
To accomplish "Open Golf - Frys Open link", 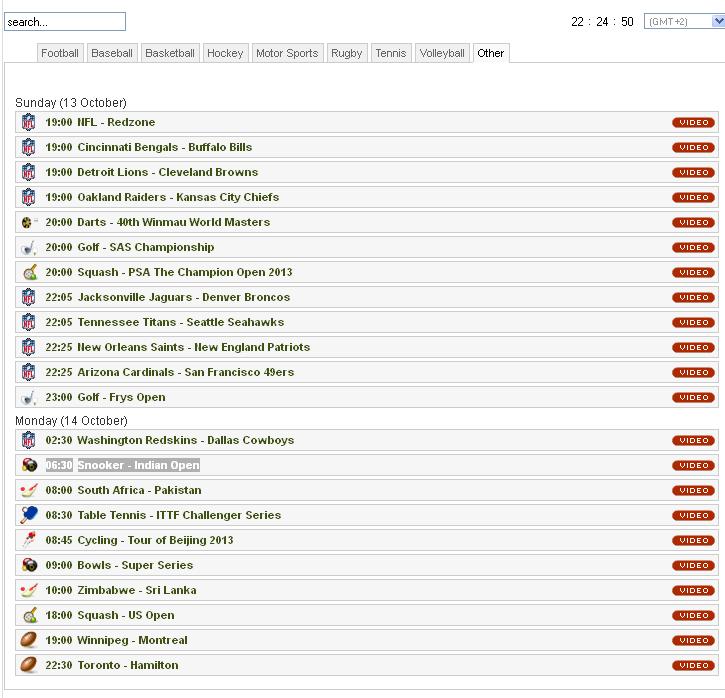I will pyautogui.click(x=121, y=397).
